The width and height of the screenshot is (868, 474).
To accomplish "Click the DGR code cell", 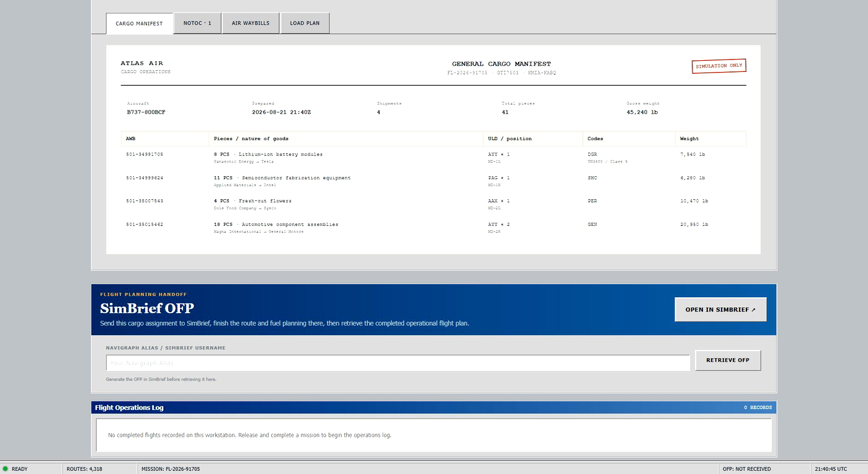I will pos(592,154).
